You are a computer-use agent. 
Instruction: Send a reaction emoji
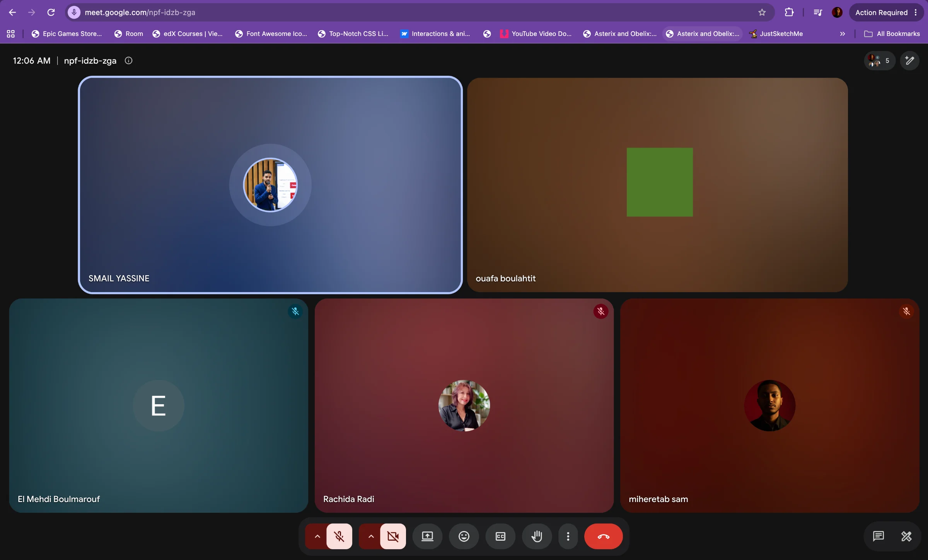pos(464,536)
